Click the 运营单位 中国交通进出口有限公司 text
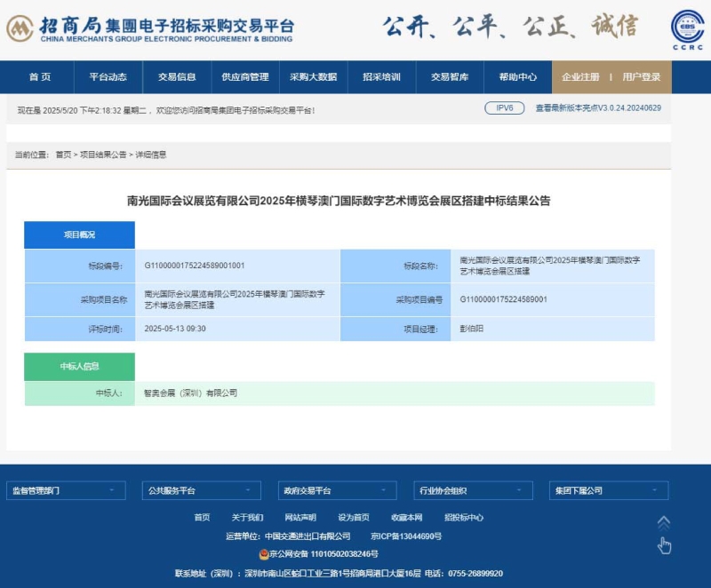The image size is (711, 588). click(x=288, y=536)
